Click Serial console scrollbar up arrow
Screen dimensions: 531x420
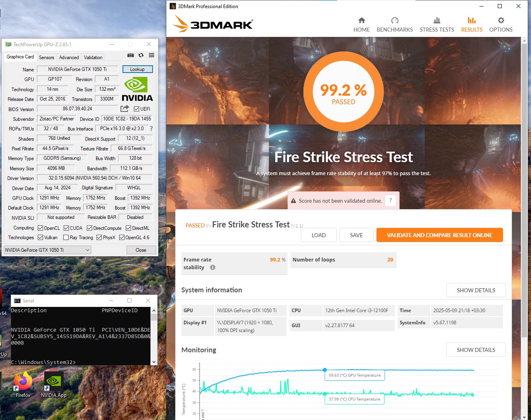154,311
